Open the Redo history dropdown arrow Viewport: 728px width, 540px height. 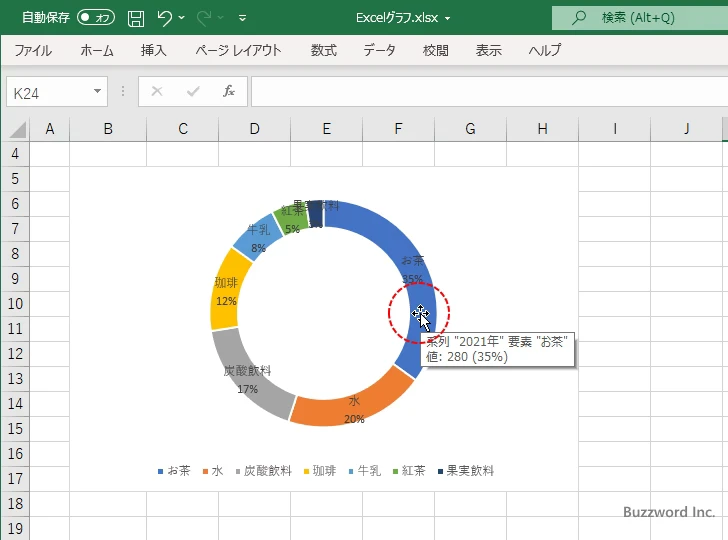[221, 18]
